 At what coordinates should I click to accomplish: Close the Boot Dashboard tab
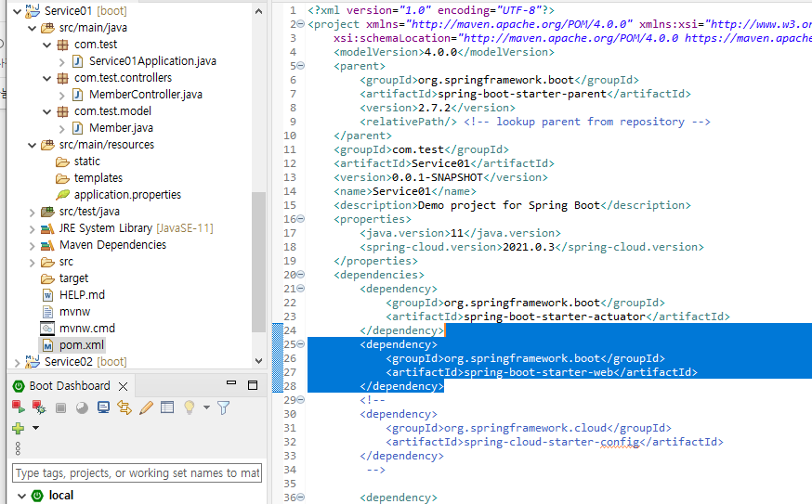[123, 386]
